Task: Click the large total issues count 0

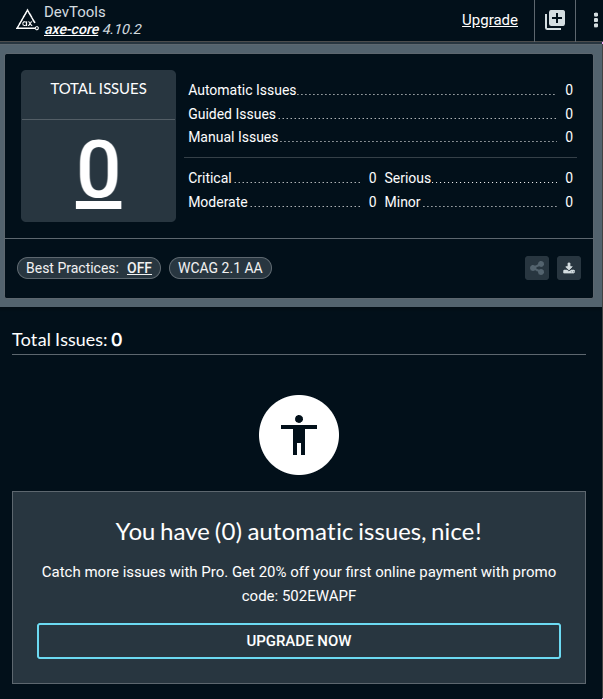Action: 98,173
